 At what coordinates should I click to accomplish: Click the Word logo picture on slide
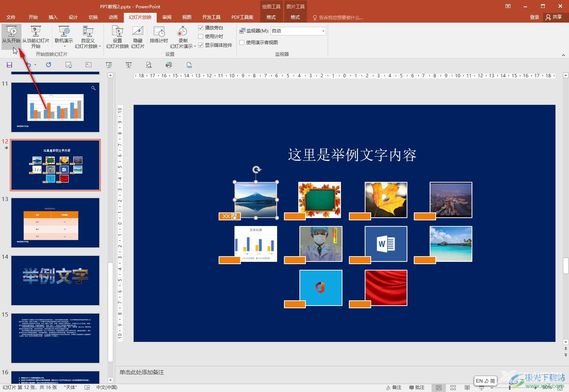(x=386, y=244)
